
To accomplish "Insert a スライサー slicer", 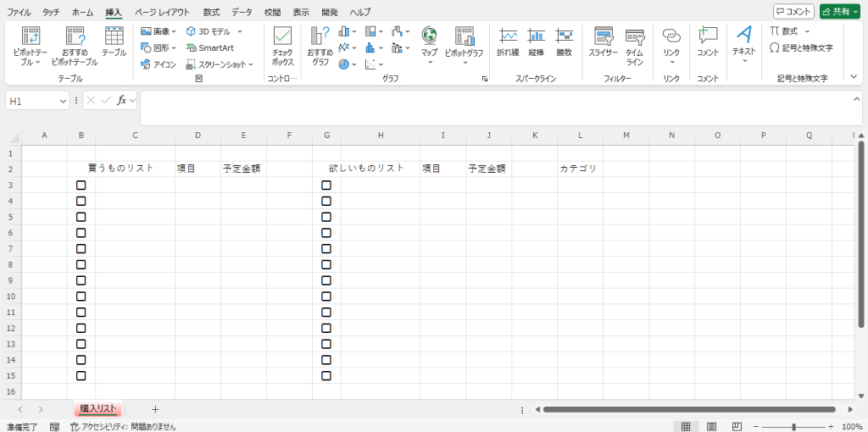I will pos(604,36).
